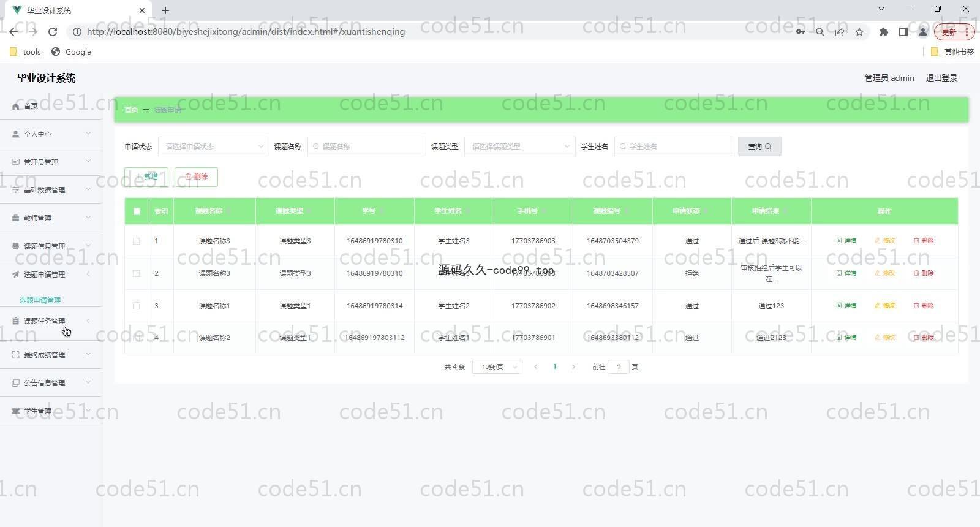Open the 申请状态 dropdown filter
Viewport: 980px width, 527px height.
pos(213,146)
